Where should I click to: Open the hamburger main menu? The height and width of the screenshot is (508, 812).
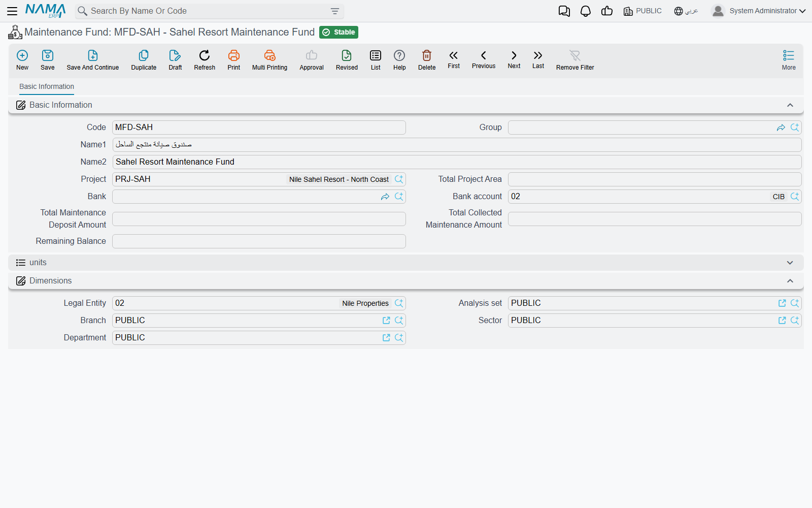(12, 11)
